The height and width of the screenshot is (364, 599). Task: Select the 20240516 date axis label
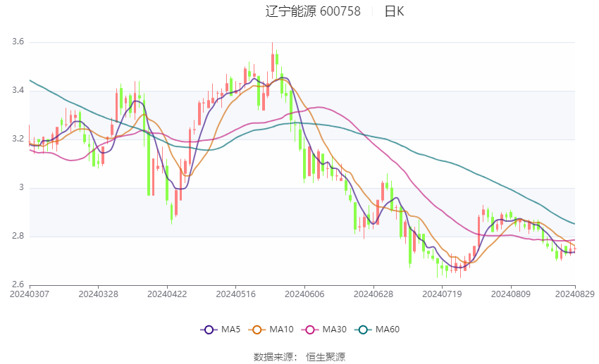pos(235,294)
